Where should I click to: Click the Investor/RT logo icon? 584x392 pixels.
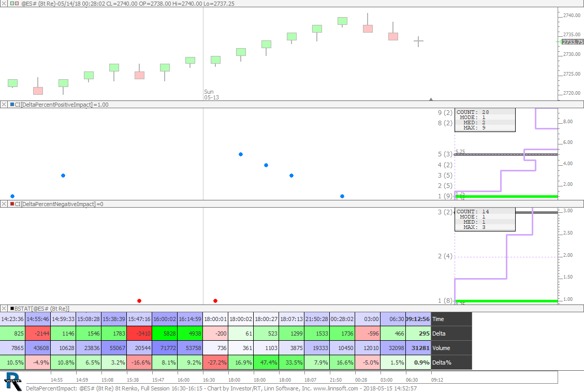pyautogui.click(x=13, y=381)
